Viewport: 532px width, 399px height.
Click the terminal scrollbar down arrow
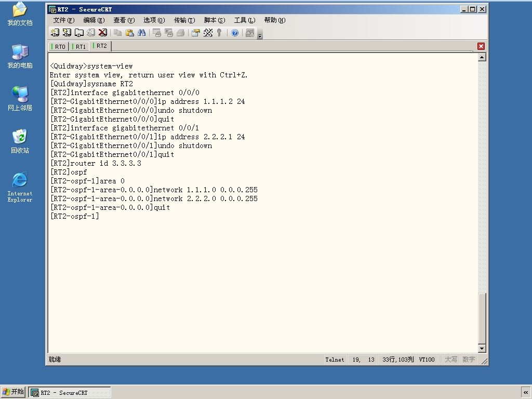pos(482,348)
